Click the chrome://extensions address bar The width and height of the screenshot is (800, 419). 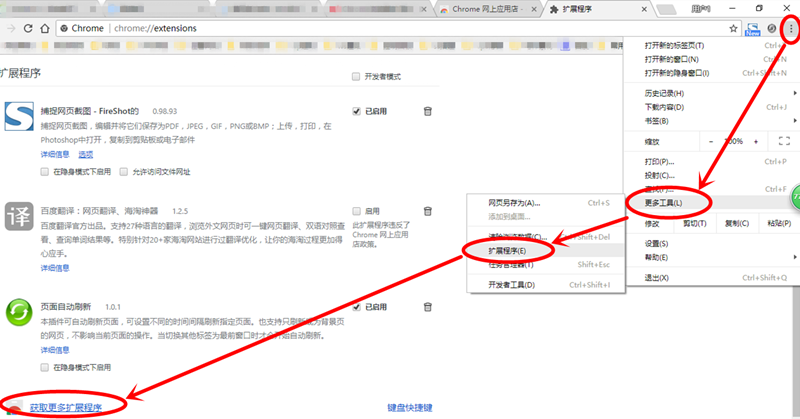tap(398, 29)
